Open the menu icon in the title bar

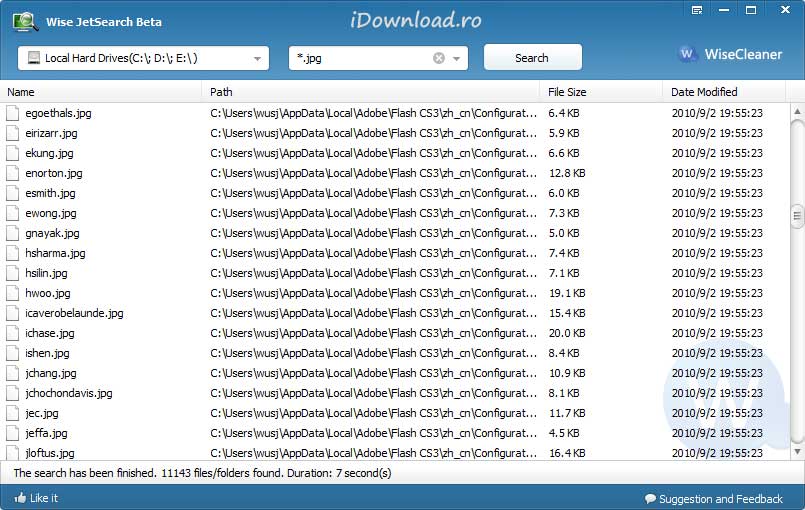point(697,10)
